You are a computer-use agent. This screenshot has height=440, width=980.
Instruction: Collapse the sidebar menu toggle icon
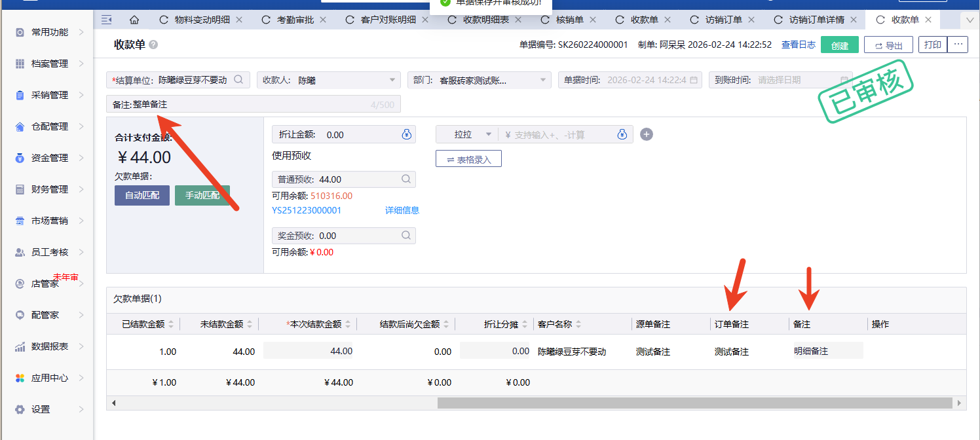point(106,20)
